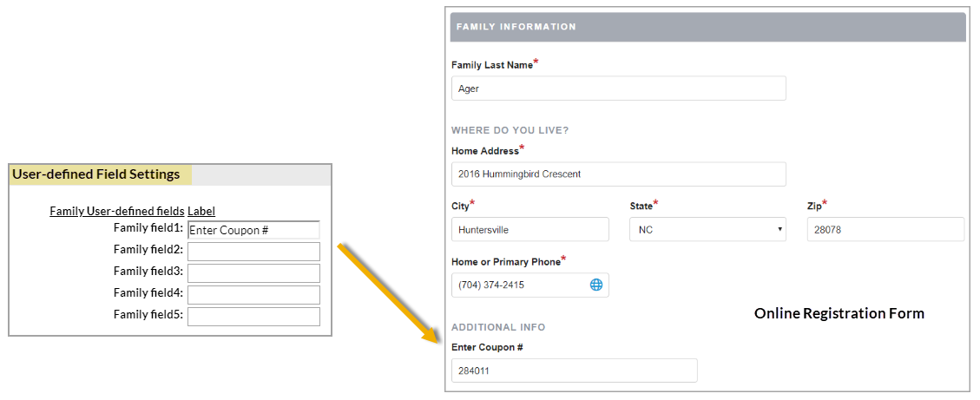The image size is (980, 400).
Task: Select the Zip code field
Action: [x=885, y=230]
